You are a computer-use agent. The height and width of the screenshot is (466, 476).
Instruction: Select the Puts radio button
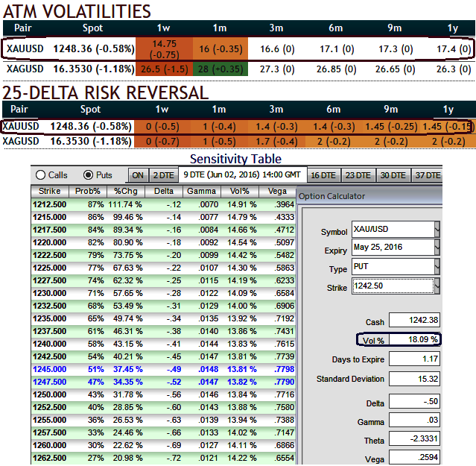pos(88,175)
